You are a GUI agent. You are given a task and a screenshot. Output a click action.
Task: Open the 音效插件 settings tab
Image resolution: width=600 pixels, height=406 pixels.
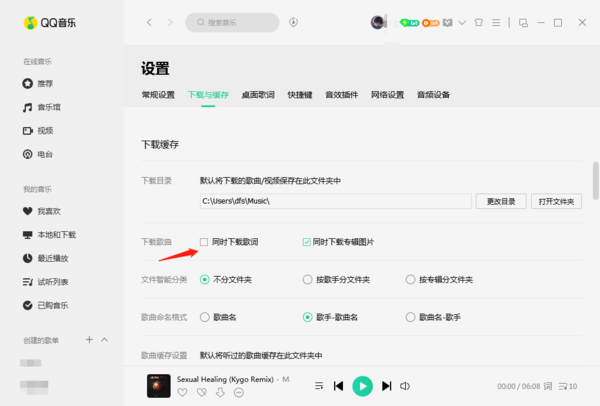point(342,95)
